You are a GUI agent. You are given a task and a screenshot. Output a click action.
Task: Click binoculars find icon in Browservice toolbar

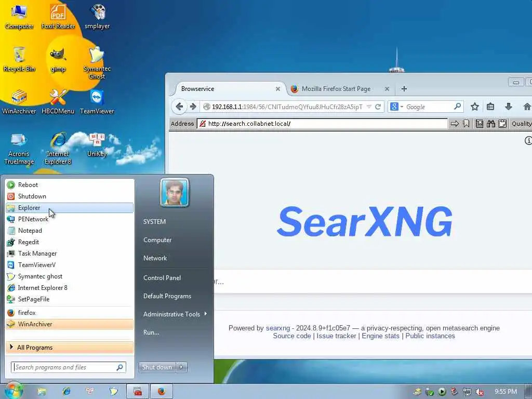coord(490,124)
